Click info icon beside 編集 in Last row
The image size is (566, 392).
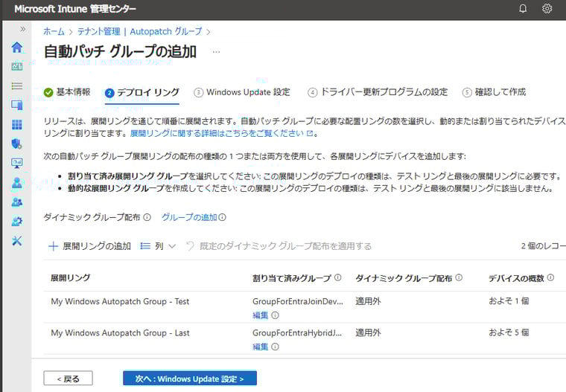tap(275, 347)
